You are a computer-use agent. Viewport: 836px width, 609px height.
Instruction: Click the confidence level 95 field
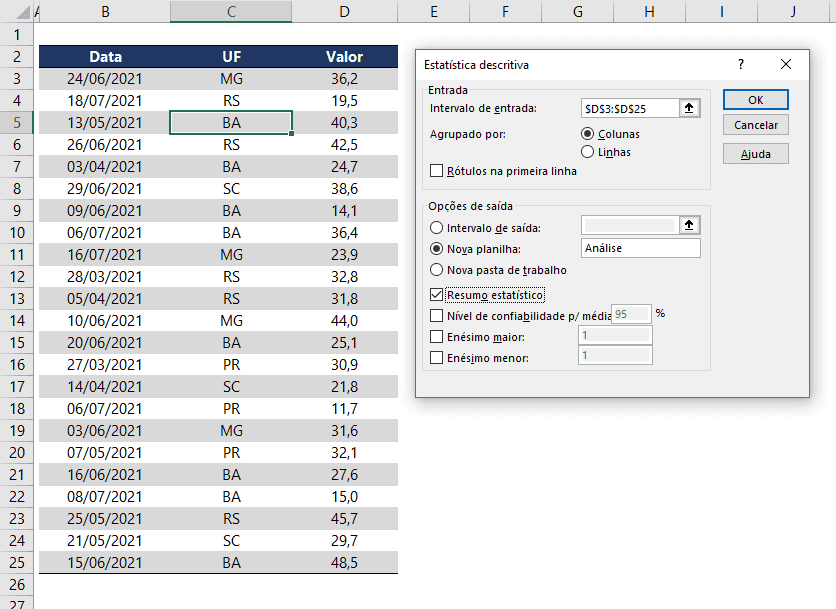(x=632, y=314)
